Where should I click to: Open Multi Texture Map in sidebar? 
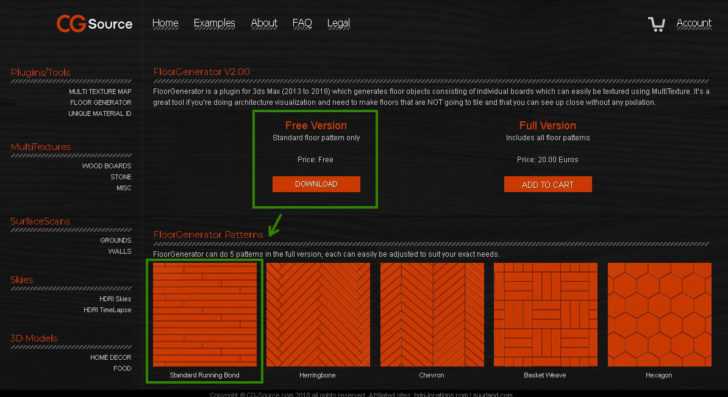[x=100, y=91]
